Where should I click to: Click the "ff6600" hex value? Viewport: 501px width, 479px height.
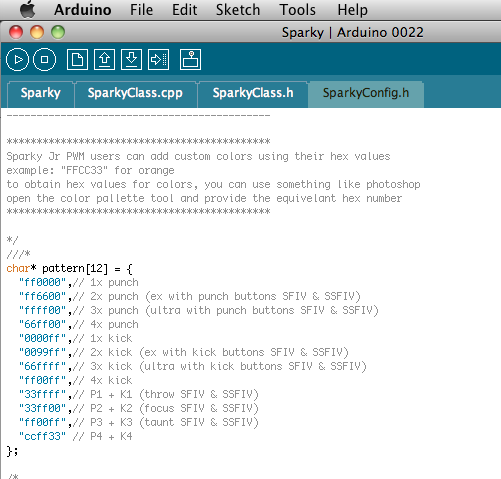click(x=42, y=296)
